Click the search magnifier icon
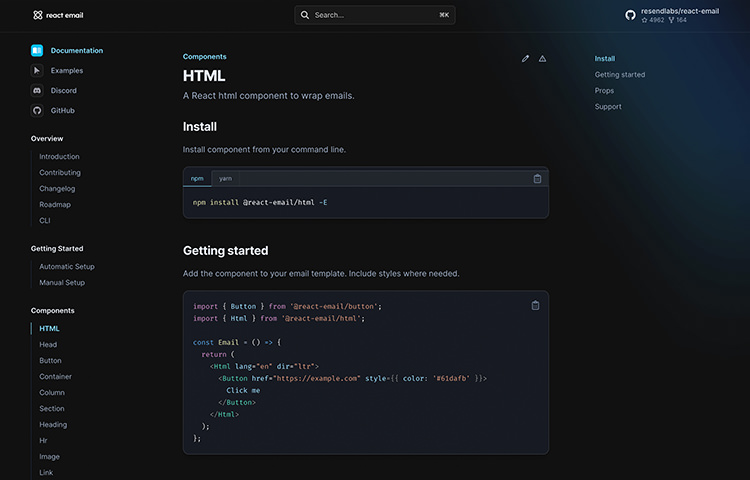The image size is (750, 480). coord(305,15)
